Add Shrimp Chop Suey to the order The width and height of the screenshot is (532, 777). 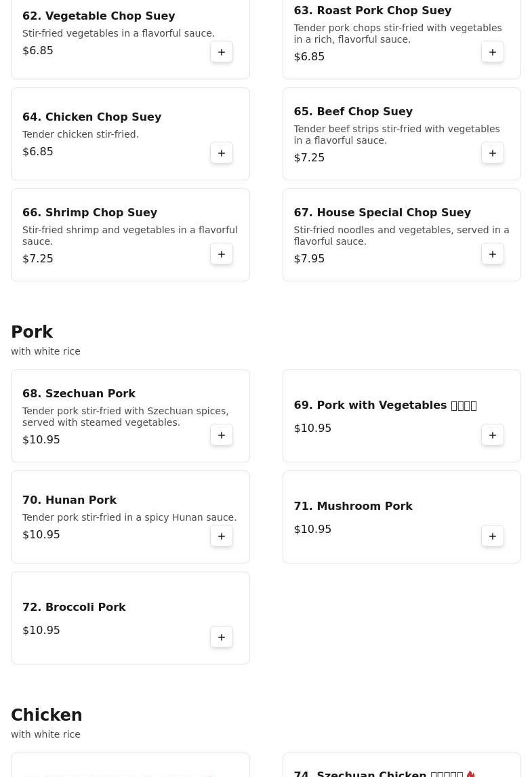tap(222, 254)
